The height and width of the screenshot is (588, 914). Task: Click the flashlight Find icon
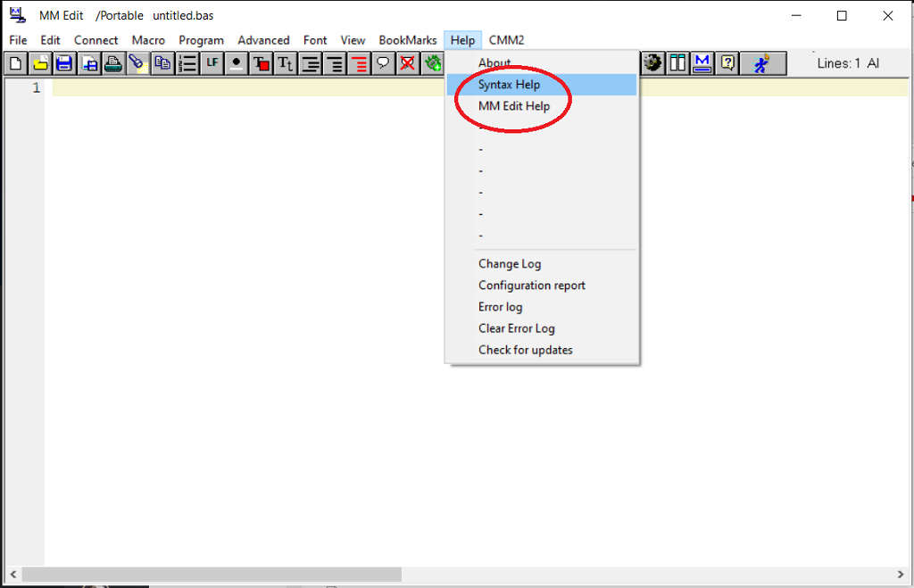[x=137, y=63]
